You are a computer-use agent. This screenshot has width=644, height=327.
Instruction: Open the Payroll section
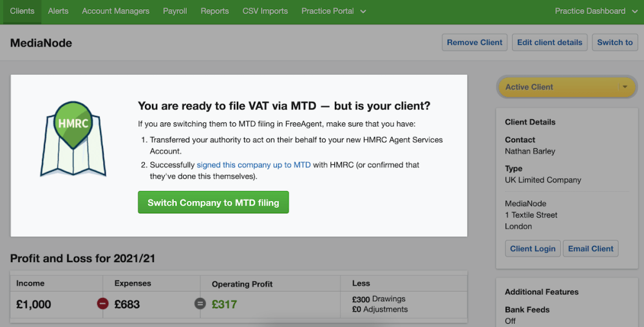pyautogui.click(x=175, y=11)
